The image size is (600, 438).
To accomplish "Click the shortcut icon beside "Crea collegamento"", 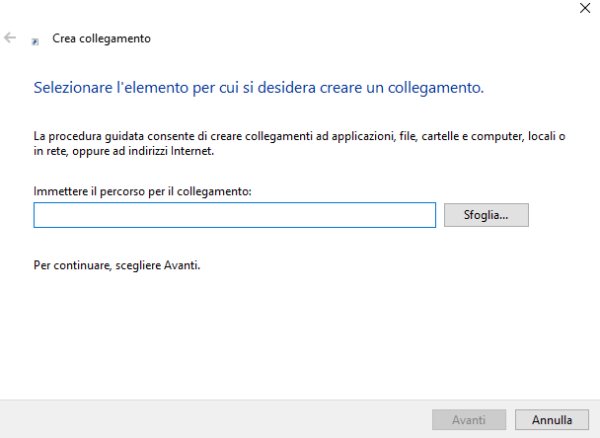I will [x=36, y=40].
